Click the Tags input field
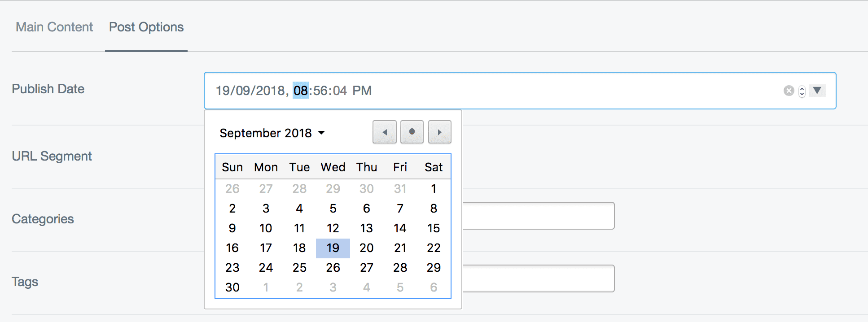This screenshot has width=868, height=322. pyautogui.click(x=539, y=278)
